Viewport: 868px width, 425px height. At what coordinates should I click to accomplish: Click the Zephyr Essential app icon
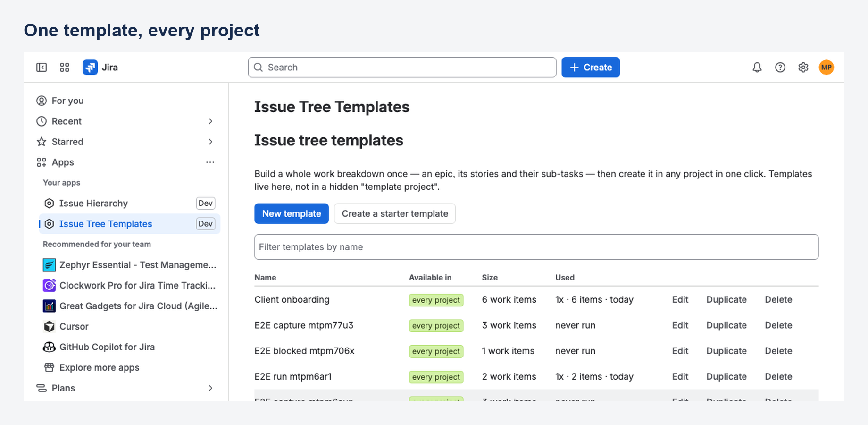49,265
